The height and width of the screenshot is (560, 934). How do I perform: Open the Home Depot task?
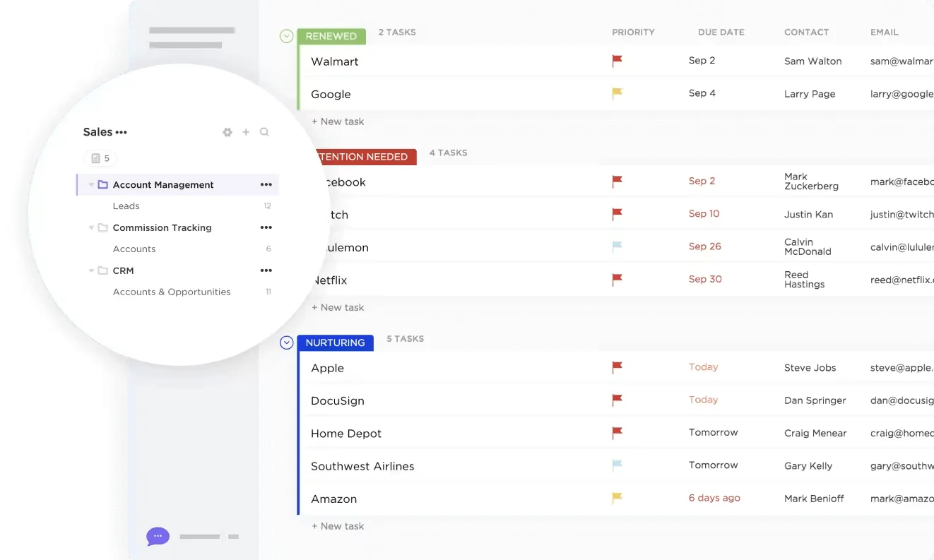[x=346, y=434]
